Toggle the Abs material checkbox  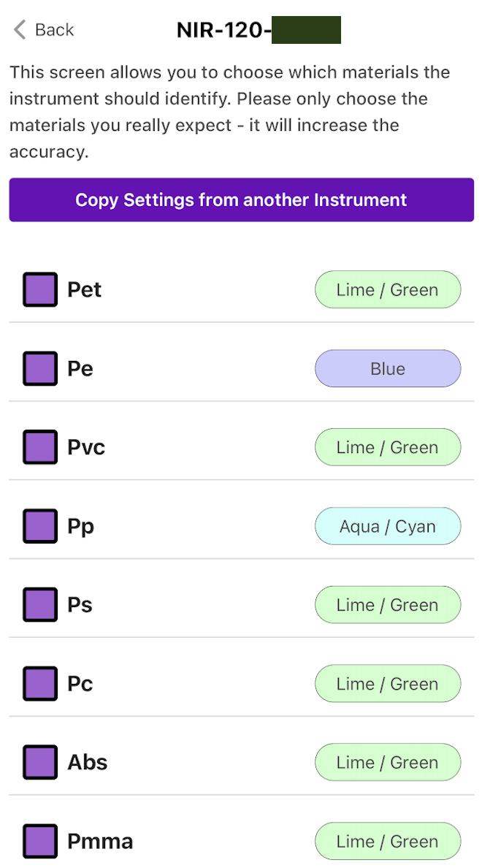40,762
